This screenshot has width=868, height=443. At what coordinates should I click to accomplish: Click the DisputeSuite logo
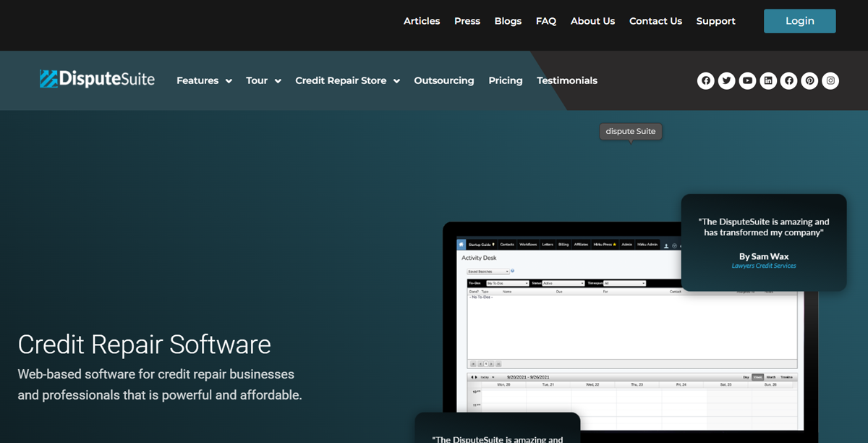click(x=97, y=79)
